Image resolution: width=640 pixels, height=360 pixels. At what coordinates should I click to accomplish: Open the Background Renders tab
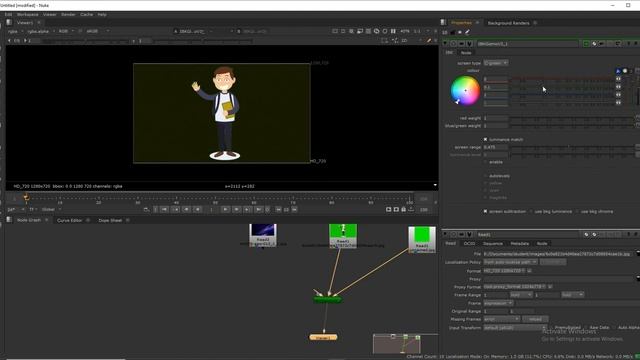[x=508, y=23]
